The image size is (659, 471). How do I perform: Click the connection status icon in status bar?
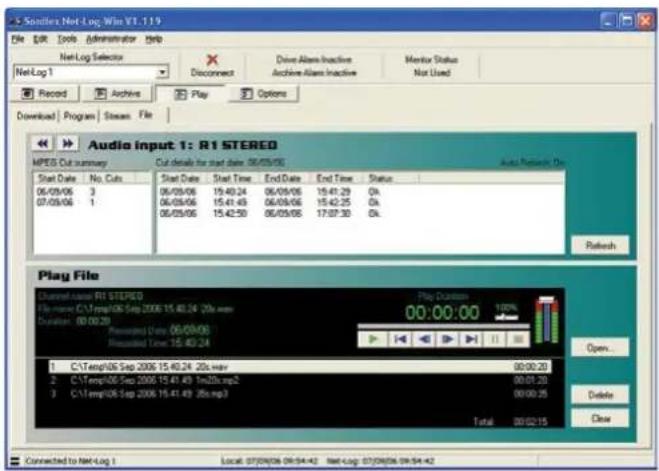point(15,461)
